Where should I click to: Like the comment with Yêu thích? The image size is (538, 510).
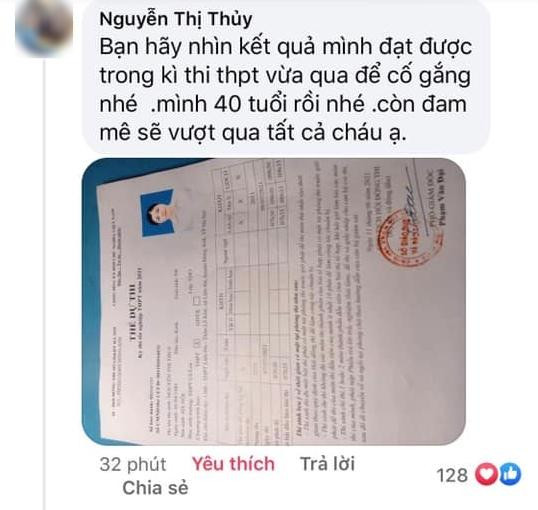pyautogui.click(x=233, y=464)
